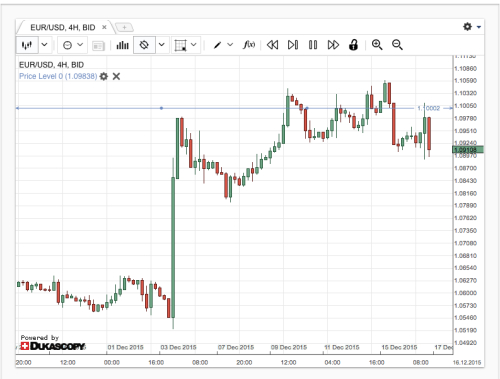Pause the chart playback
Viewport: 500px width, 379px height.
point(313,45)
